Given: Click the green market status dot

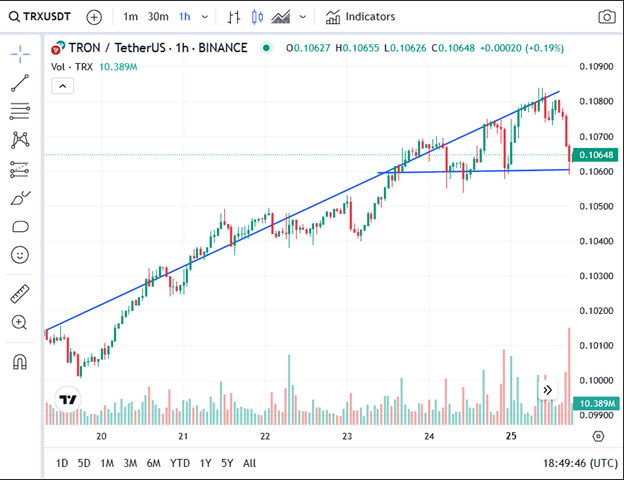Looking at the screenshot, I should coord(266,48).
